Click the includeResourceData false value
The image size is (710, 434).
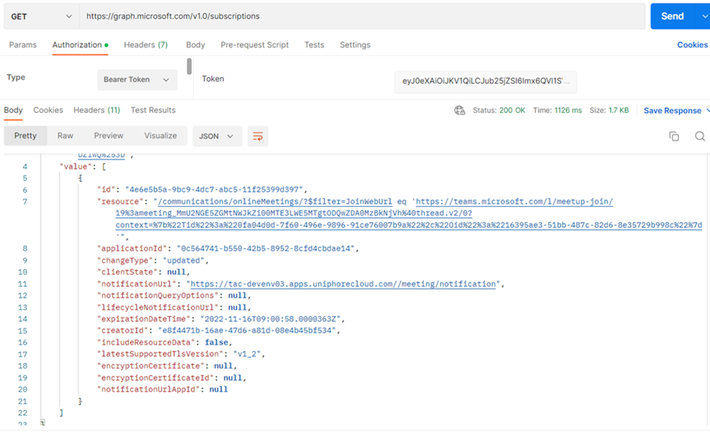coord(216,342)
